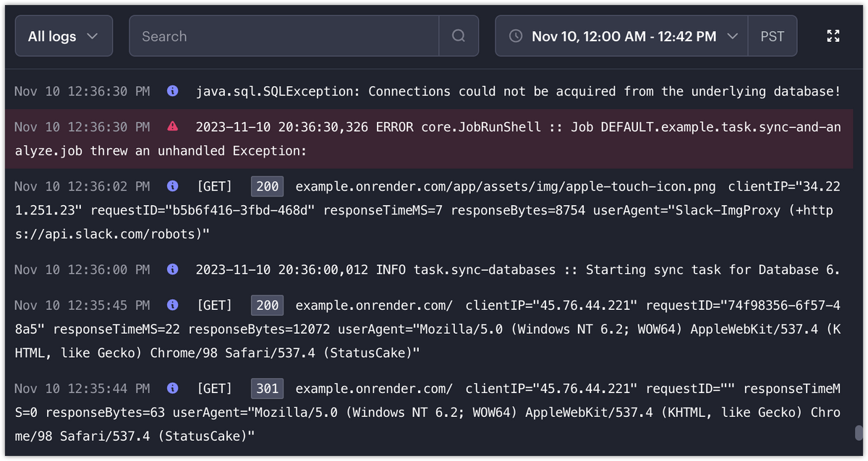
Task: Expand the Nov 10 time range dropdown
Action: [x=622, y=36]
